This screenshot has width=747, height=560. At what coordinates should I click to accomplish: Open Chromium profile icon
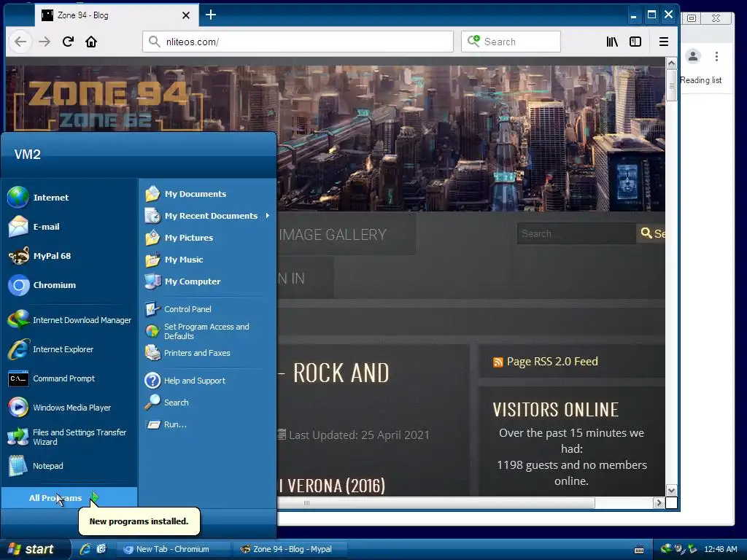(693, 56)
